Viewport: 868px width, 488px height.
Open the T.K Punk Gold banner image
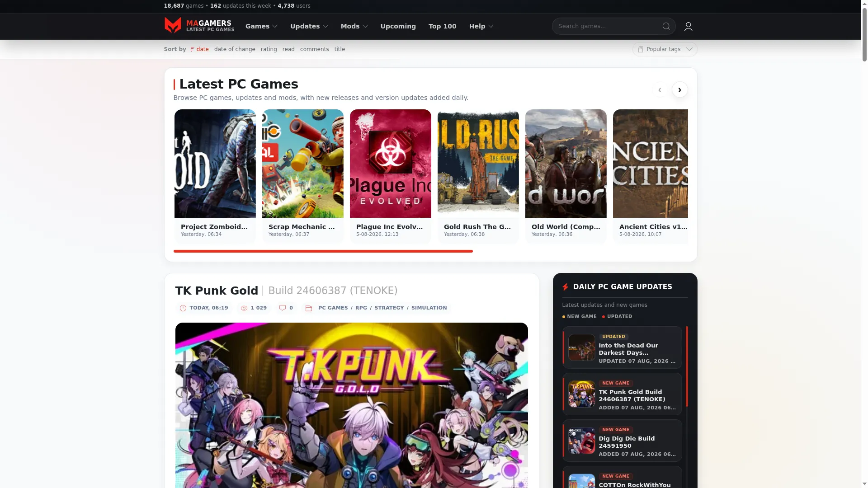point(351,405)
